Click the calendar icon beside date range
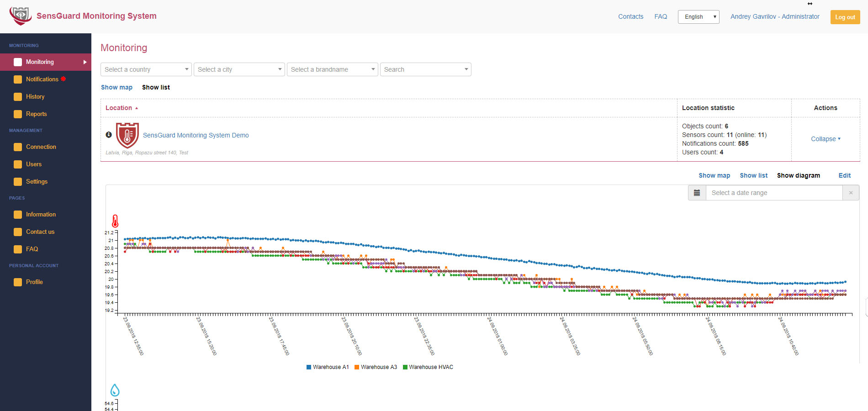The height and width of the screenshot is (411, 868). click(x=697, y=193)
